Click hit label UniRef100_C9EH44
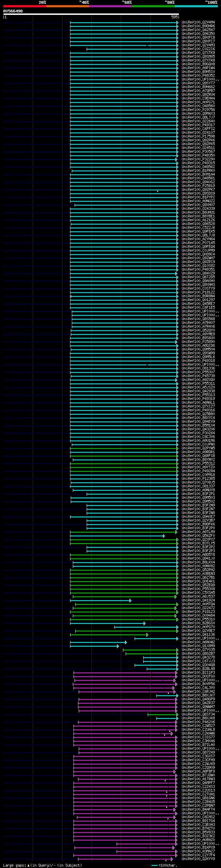Viewport: 221px width, 868px height. (198, 99)
